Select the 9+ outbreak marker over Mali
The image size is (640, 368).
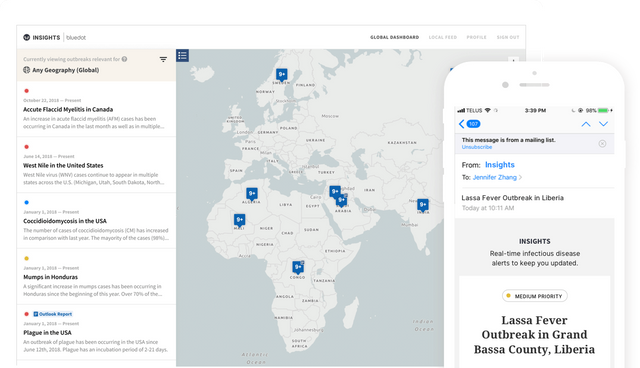click(240, 220)
